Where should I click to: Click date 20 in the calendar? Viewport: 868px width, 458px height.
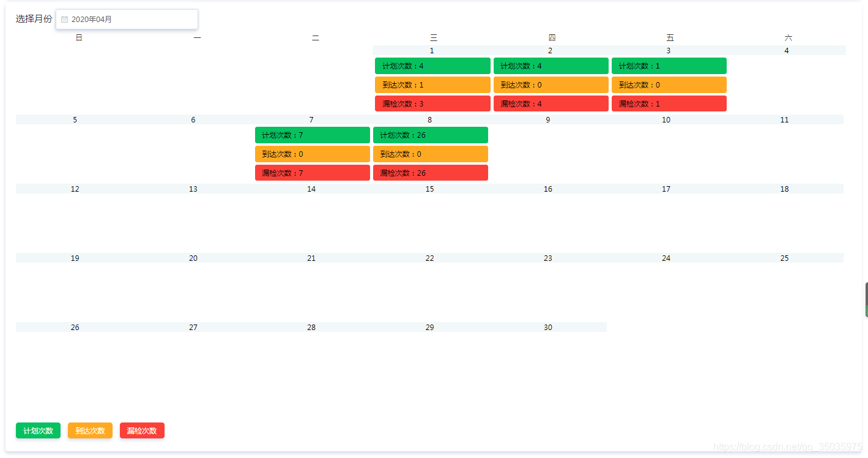193,258
